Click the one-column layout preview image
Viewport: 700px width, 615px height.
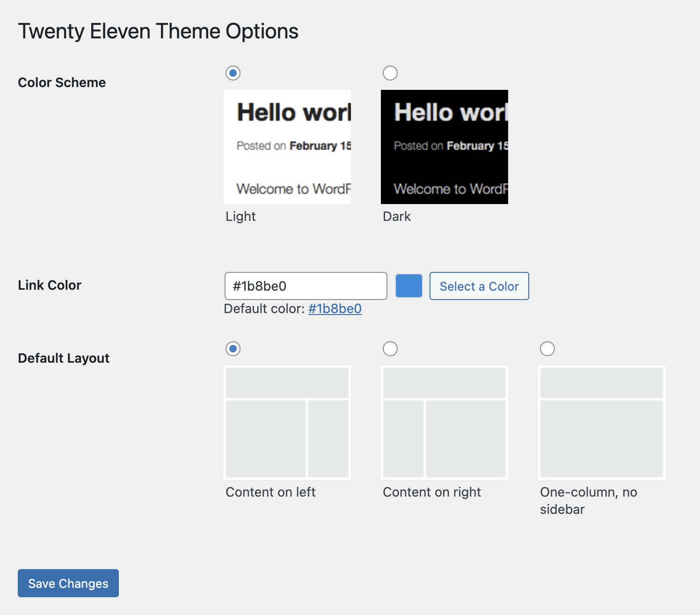(602, 422)
